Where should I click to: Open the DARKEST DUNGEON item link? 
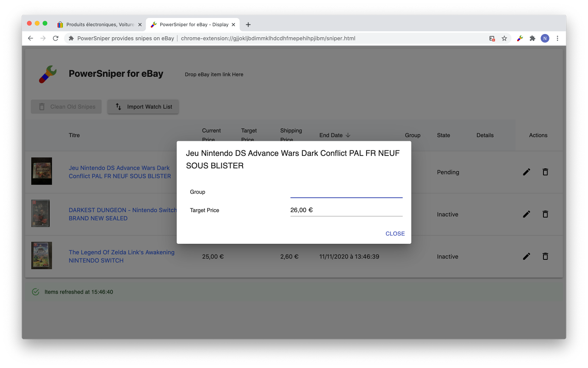(123, 214)
